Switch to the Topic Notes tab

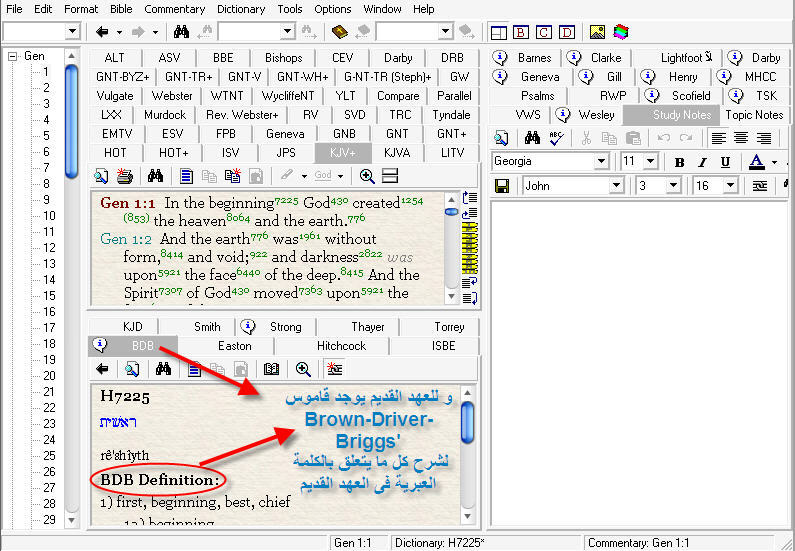tap(754, 115)
